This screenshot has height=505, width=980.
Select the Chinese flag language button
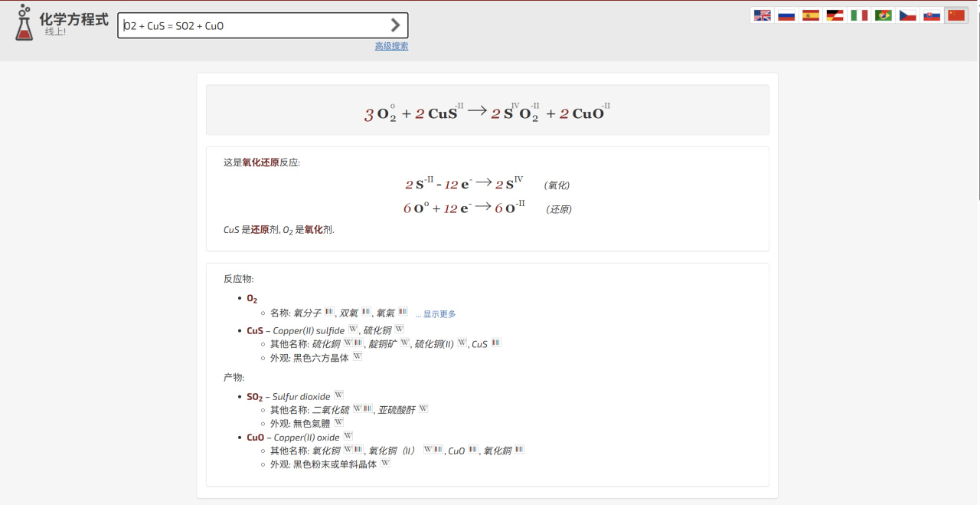[x=956, y=15]
